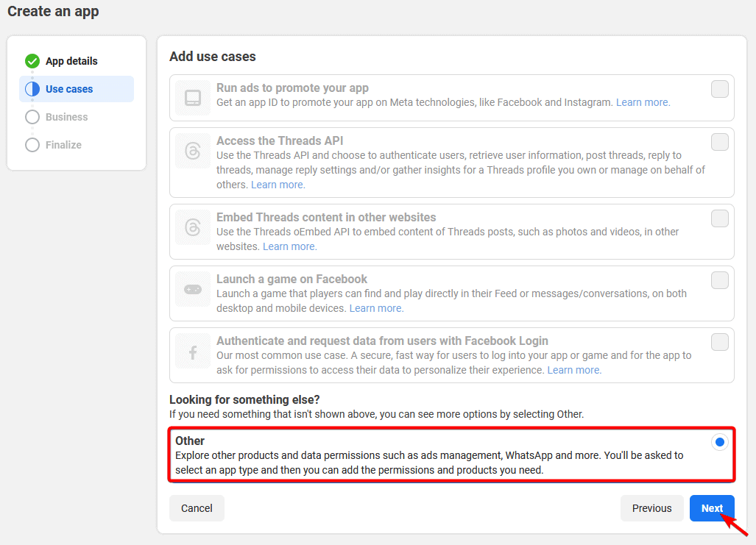Click Next to continue app creation
The width and height of the screenshot is (756, 545).
click(x=712, y=508)
